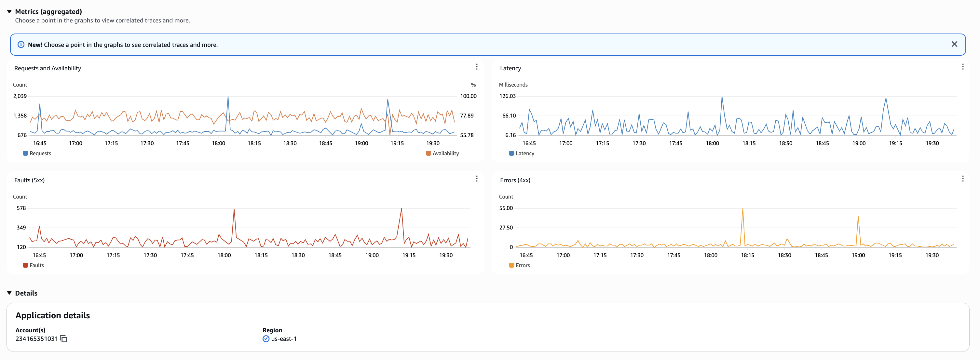The width and height of the screenshot is (980, 360).
Task: Dismiss the New banner with the X icon
Action: click(954, 44)
